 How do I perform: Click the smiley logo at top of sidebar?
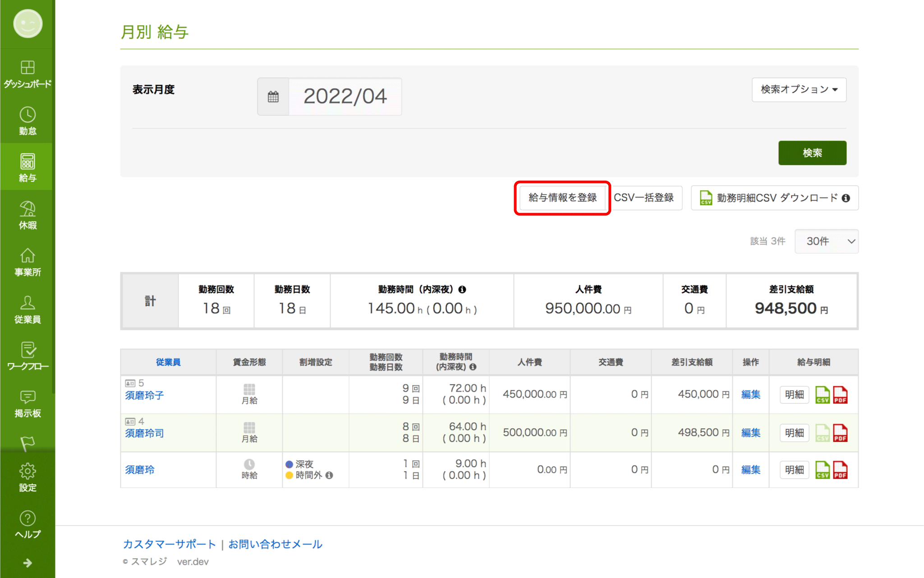28,23
